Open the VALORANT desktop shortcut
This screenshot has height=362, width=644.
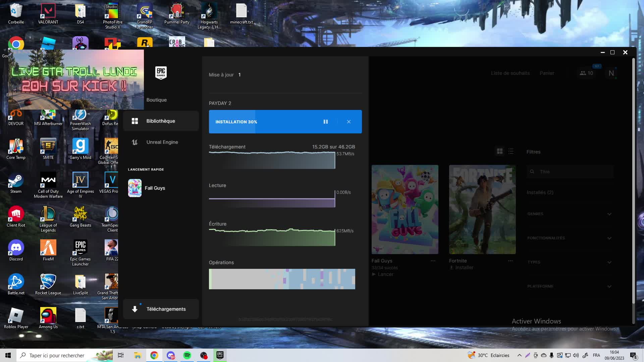(x=48, y=14)
